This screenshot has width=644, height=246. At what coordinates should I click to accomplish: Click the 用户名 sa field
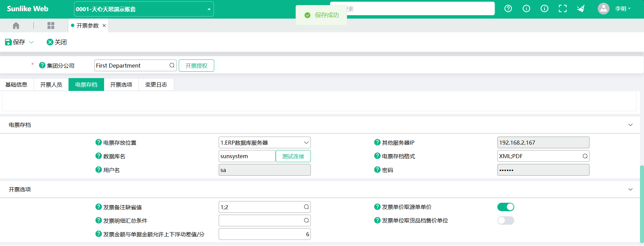(x=265, y=170)
